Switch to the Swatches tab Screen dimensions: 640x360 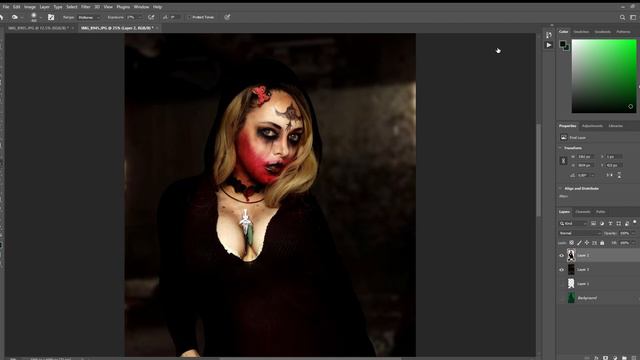(x=581, y=31)
